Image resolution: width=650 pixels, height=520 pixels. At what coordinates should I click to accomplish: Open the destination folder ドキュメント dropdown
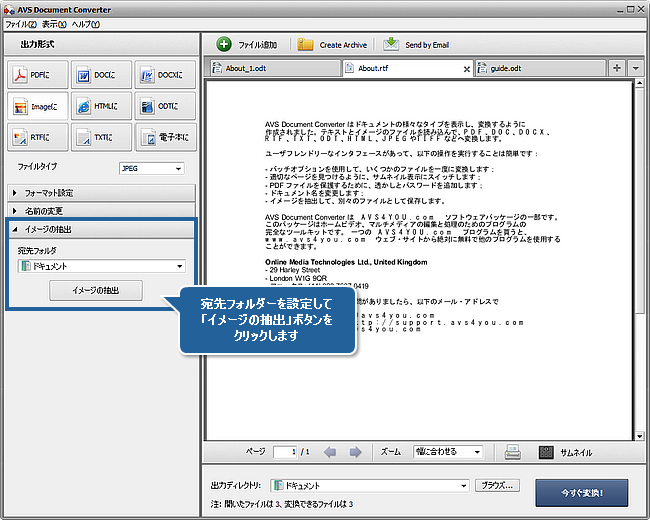pyautogui.click(x=102, y=266)
